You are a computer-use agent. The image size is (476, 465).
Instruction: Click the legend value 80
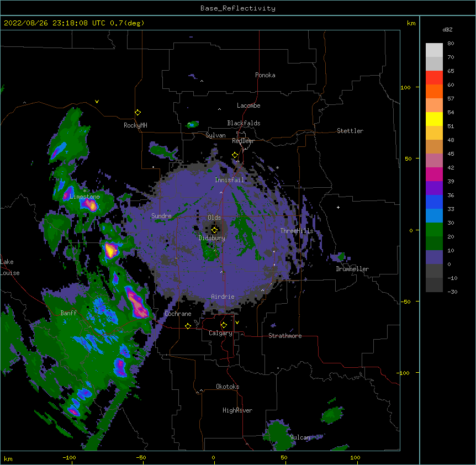[451, 44]
